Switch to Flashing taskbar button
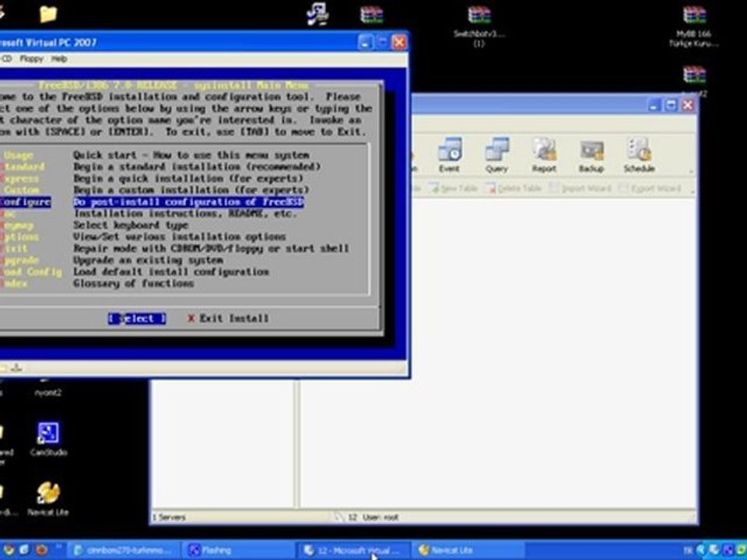This screenshot has height=560, width=747. (x=239, y=551)
